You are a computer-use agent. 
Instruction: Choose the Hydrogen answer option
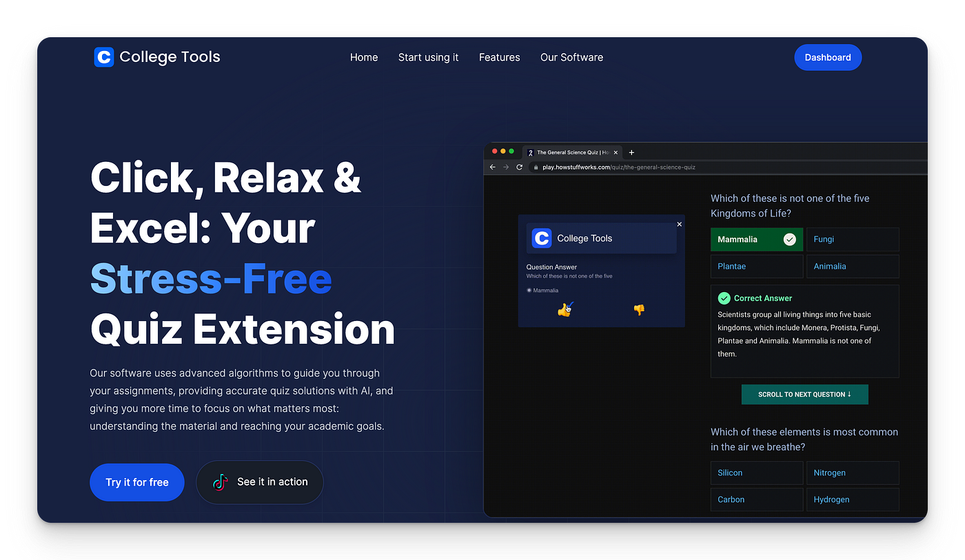pyautogui.click(x=853, y=499)
